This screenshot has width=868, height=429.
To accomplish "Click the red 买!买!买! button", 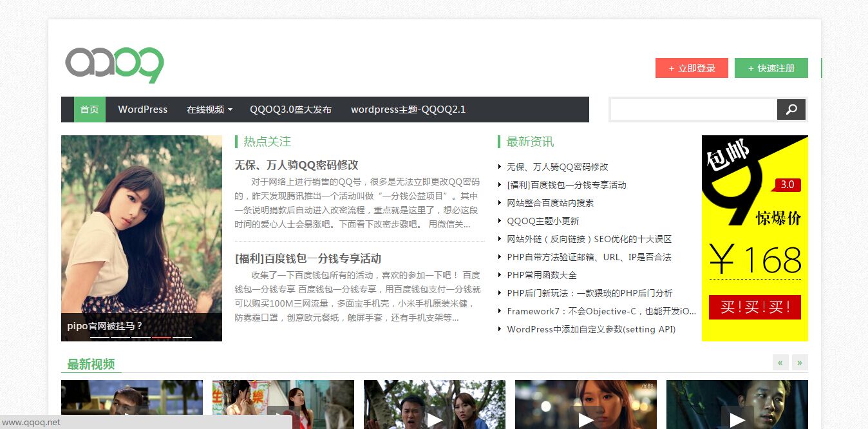I will 755,307.
